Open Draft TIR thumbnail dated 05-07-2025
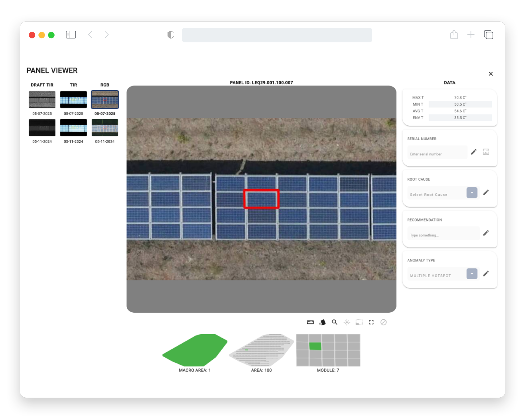This screenshot has width=527, height=420. tap(42, 100)
